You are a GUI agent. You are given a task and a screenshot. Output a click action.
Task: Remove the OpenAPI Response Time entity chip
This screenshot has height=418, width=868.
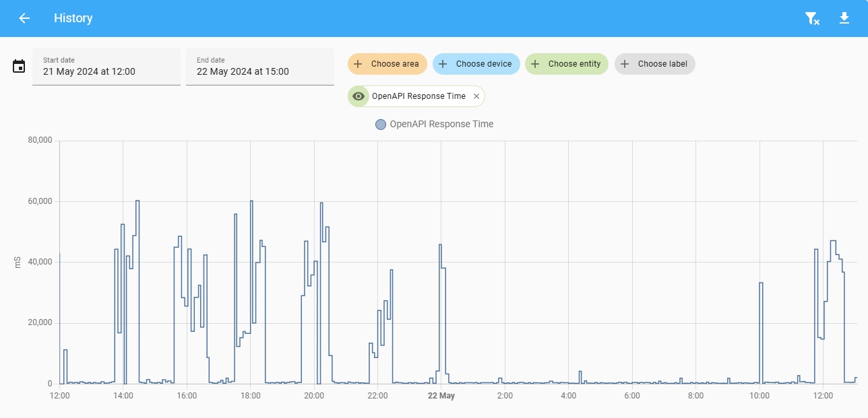[x=476, y=96]
